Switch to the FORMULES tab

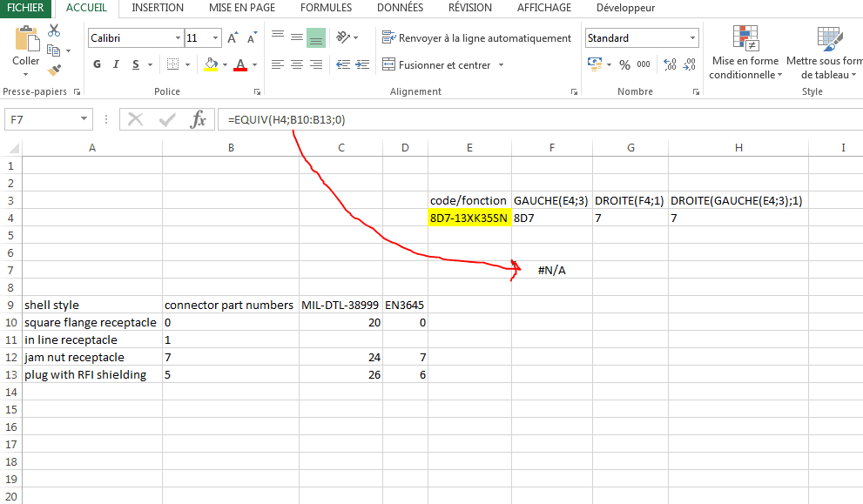pos(326,8)
